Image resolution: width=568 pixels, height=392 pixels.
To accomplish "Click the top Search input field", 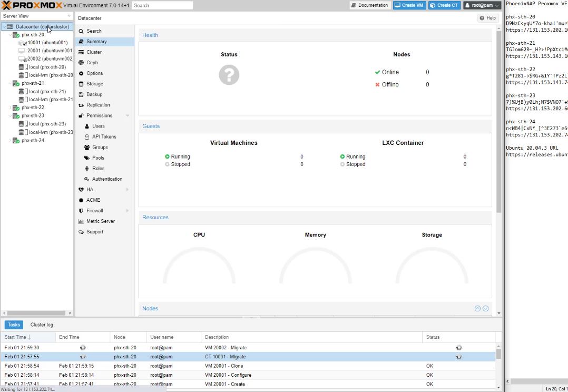I will coord(162,5).
